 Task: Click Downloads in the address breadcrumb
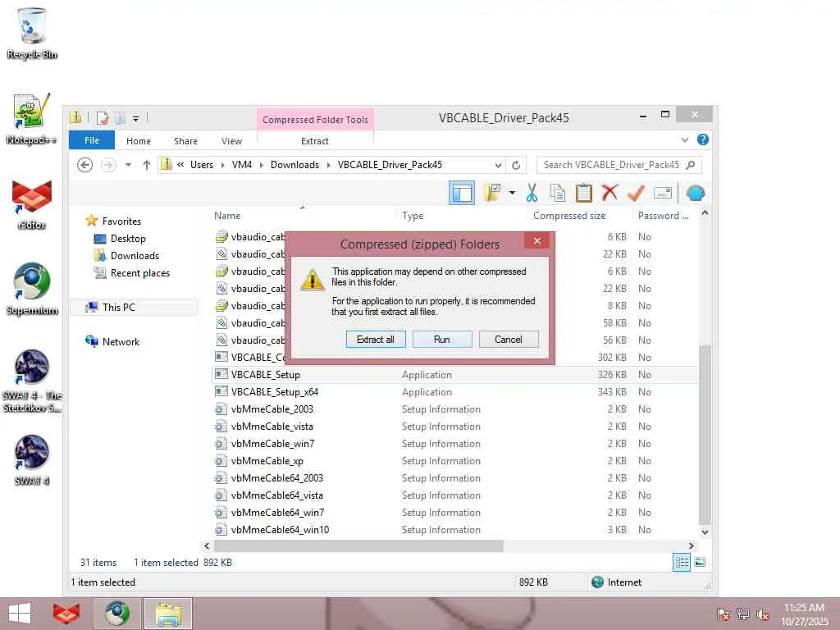point(294,164)
